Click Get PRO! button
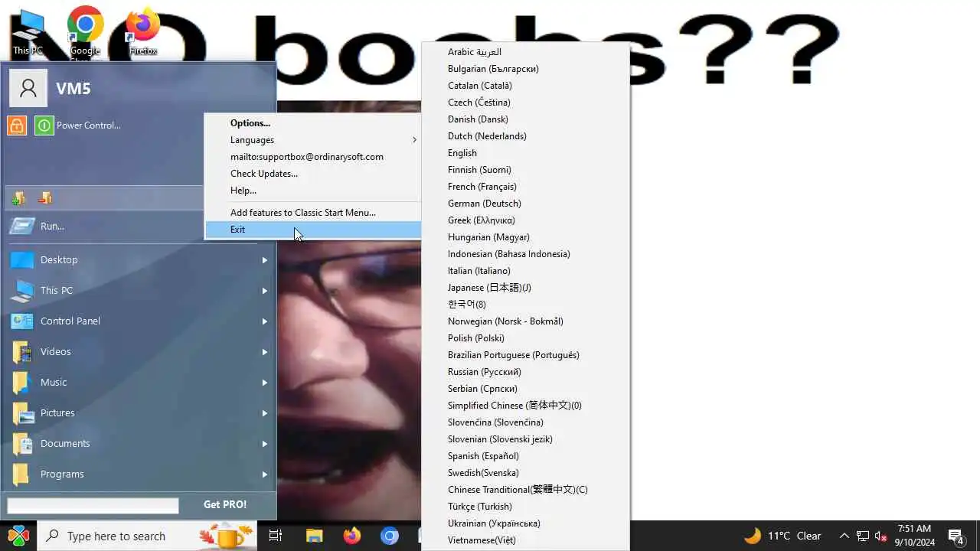 [x=225, y=505]
